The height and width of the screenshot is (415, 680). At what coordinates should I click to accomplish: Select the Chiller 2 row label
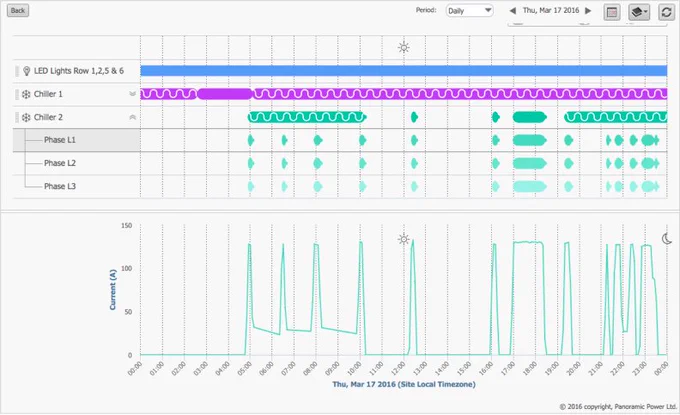pos(48,118)
